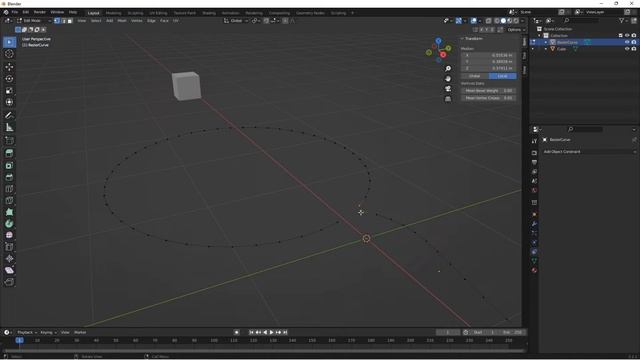Select the Extrude Region tool
This screenshot has height=360, width=640.
(x=9, y=153)
